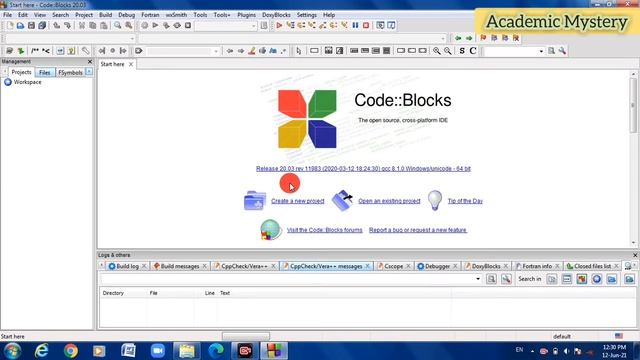Click the bold S toolbar icon
Screen dimensions: 640x360
[462, 51]
